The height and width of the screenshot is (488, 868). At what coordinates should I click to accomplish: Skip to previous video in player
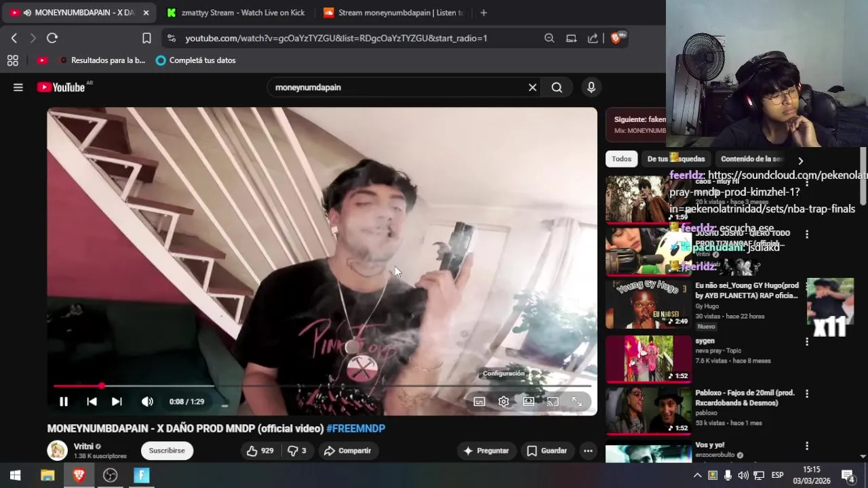(92, 402)
